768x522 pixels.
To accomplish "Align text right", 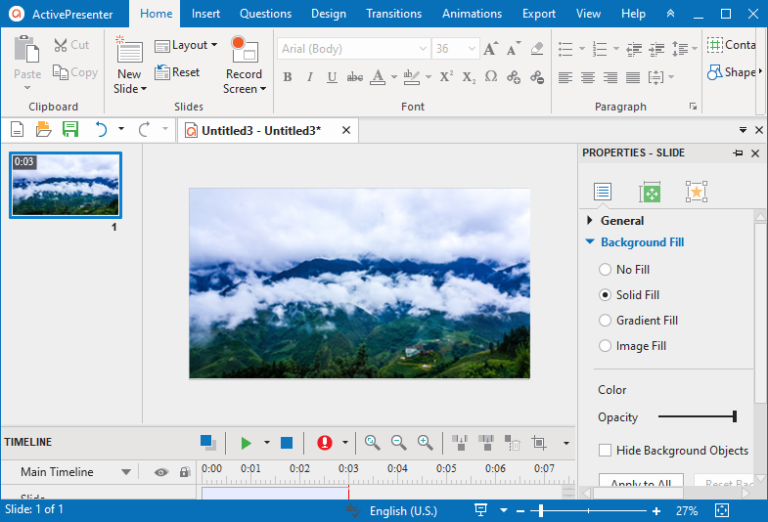I will [610, 77].
